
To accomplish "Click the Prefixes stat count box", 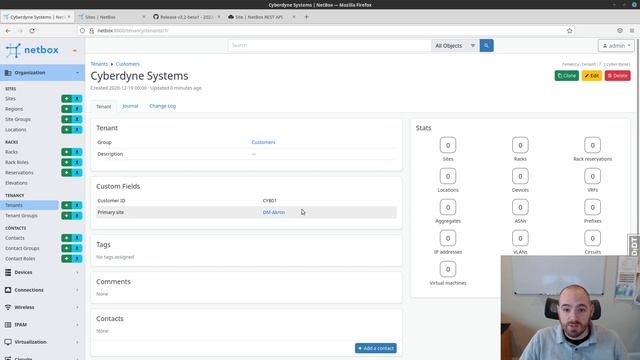I will 592,207.
